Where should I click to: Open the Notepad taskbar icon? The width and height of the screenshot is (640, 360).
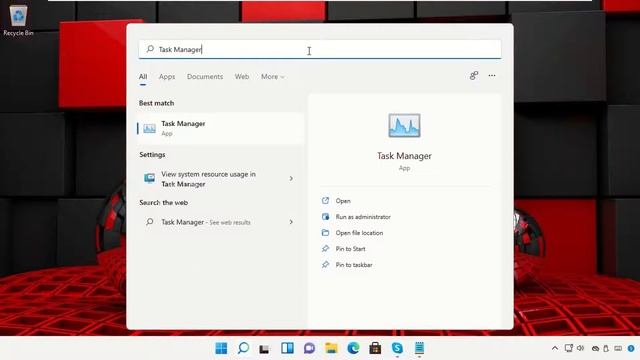click(419, 348)
